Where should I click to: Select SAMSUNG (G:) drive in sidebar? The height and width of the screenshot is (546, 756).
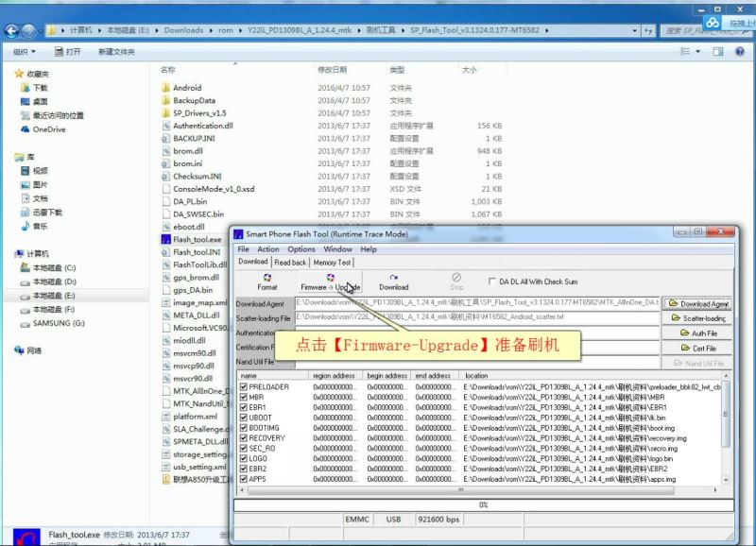pyautogui.click(x=59, y=323)
